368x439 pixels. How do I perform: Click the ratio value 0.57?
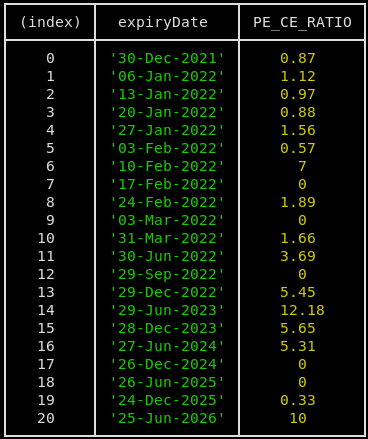click(298, 148)
